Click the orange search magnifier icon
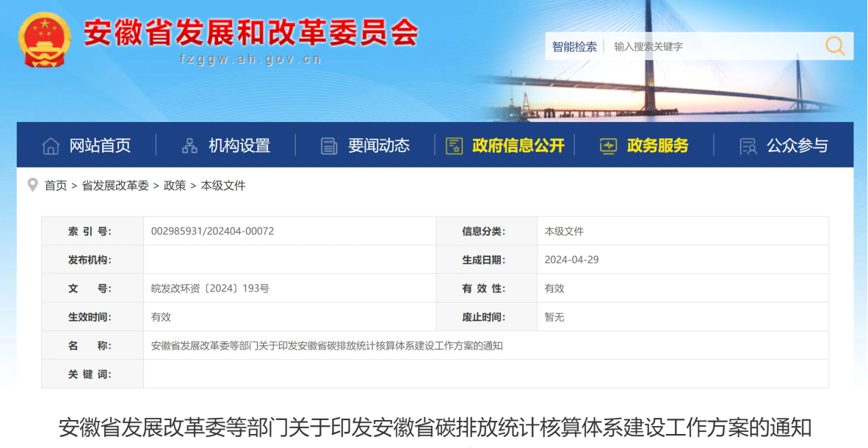The image size is (868, 448). coord(835,46)
